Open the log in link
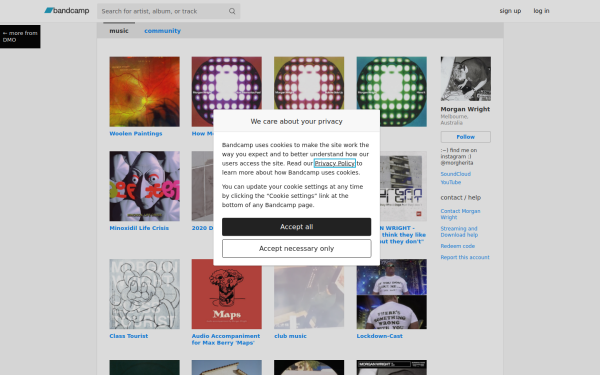 [x=541, y=11]
